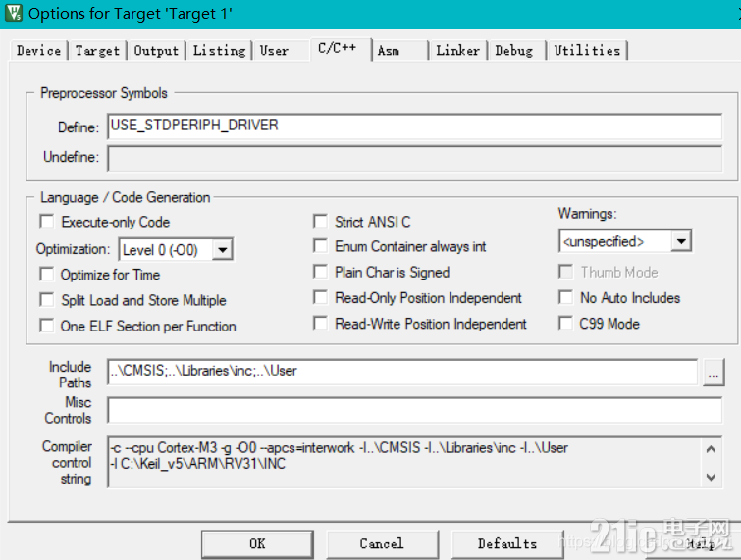Image resolution: width=741 pixels, height=560 pixels.
Task: Switch to the Linker tab
Action: [x=457, y=51]
